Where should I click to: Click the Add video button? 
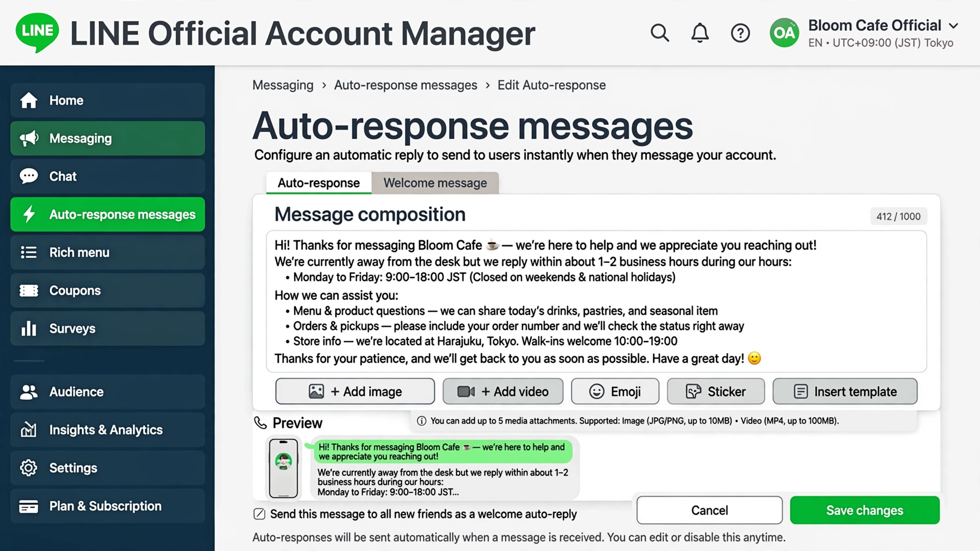[503, 392]
